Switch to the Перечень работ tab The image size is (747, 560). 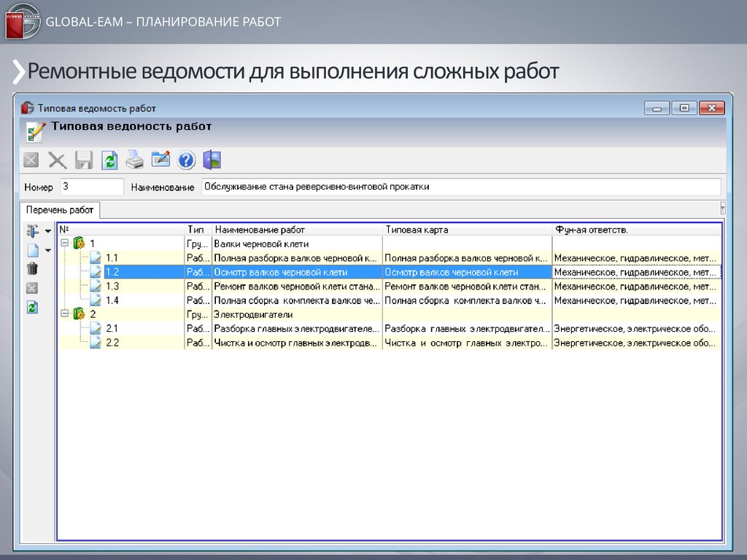pyautogui.click(x=60, y=210)
